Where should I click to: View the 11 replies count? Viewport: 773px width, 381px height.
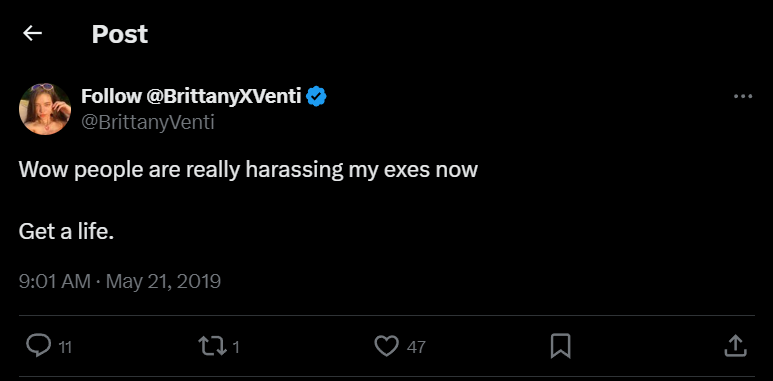point(65,347)
